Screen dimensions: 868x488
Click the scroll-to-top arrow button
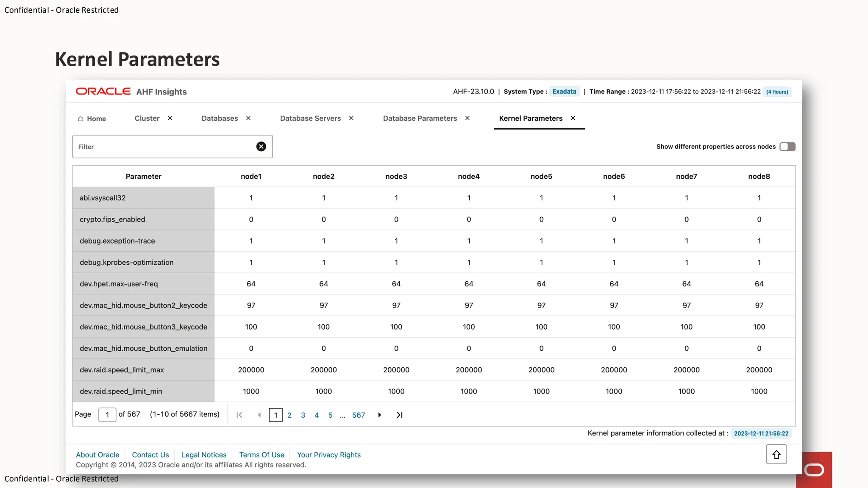coord(776,455)
